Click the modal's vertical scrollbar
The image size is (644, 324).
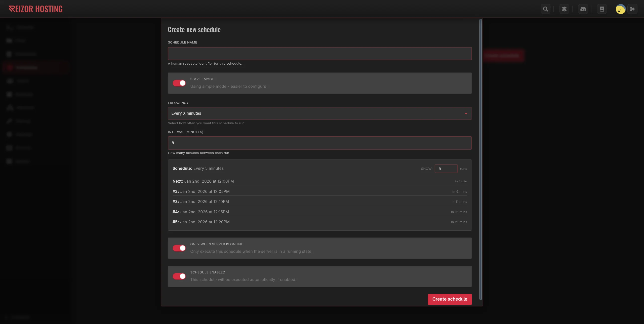(480, 159)
